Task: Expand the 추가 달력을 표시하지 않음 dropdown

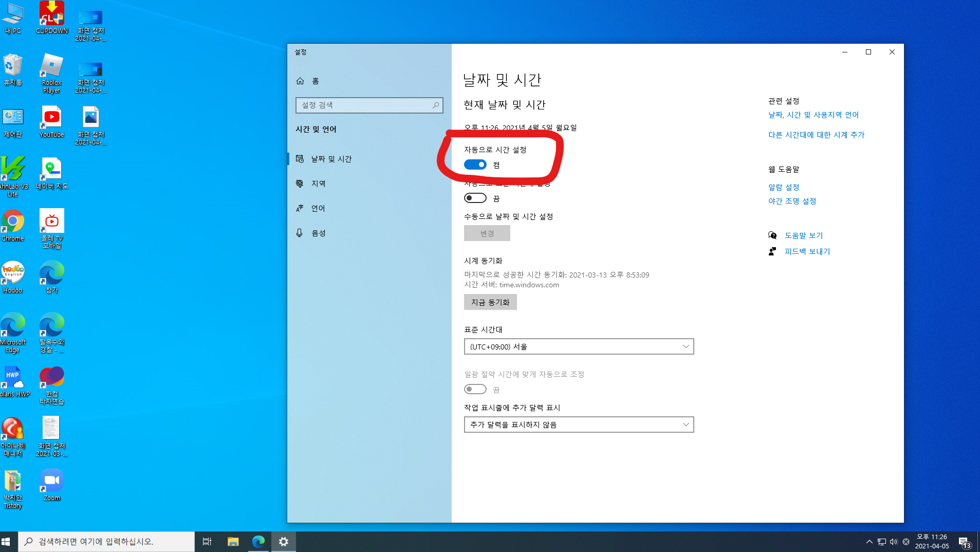Action: 579,425
